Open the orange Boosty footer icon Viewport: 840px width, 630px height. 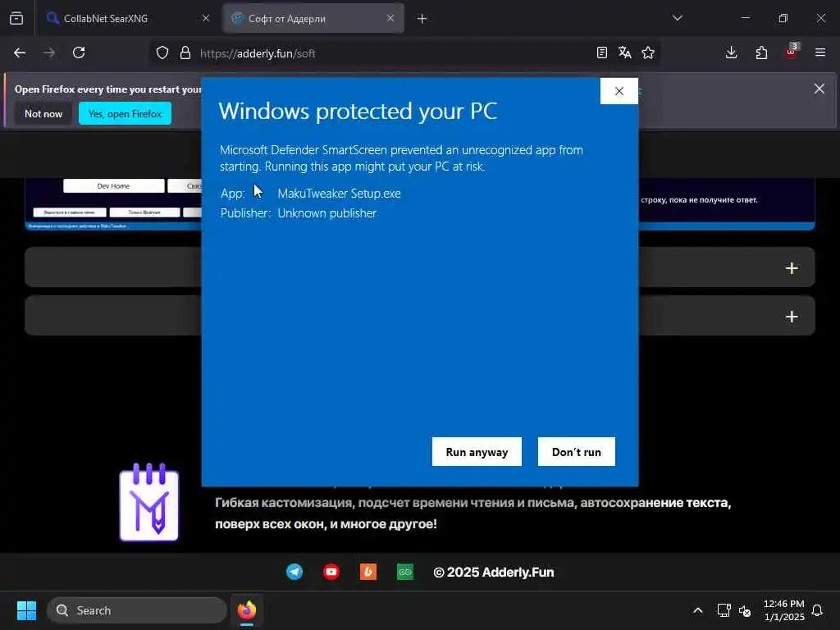tap(368, 572)
